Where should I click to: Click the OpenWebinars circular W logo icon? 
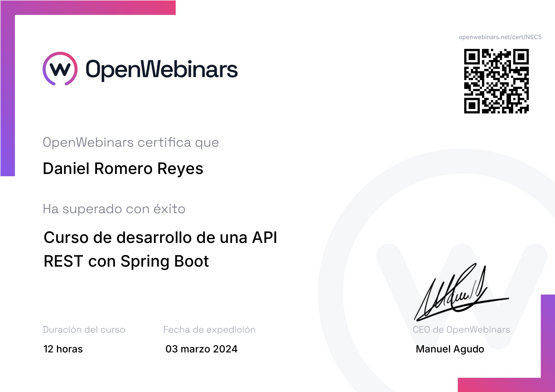[60, 69]
